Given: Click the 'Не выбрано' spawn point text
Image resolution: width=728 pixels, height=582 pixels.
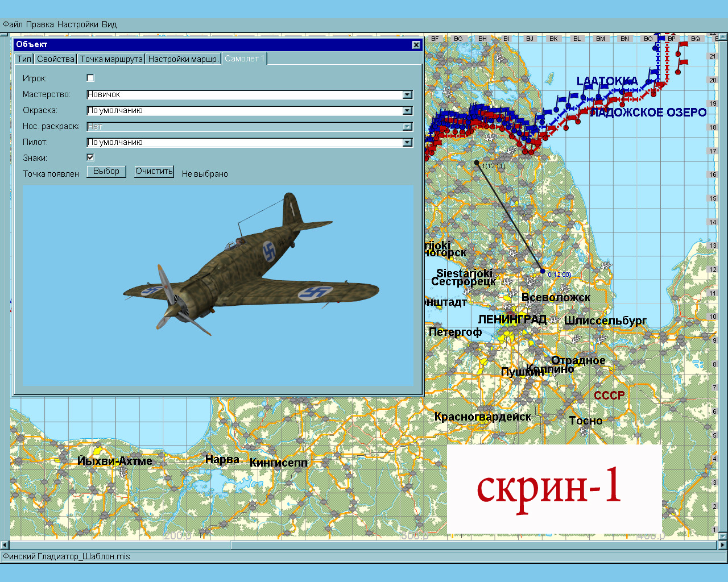Looking at the screenshot, I should coord(205,174).
